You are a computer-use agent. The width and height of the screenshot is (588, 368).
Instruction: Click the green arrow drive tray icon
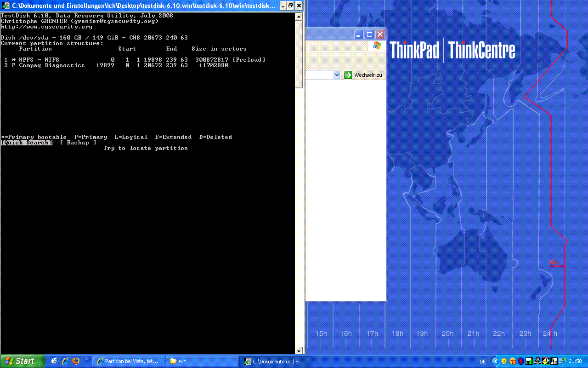(x=554, y=361)
